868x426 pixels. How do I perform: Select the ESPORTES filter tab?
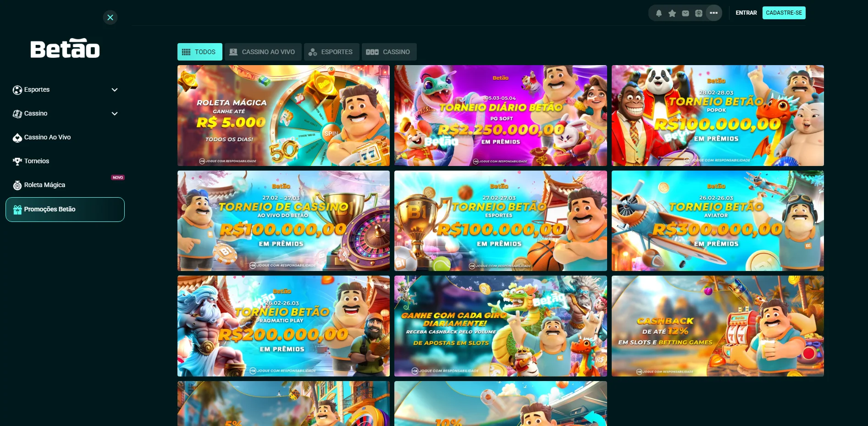pyautogui.click(x=332, y=52)
